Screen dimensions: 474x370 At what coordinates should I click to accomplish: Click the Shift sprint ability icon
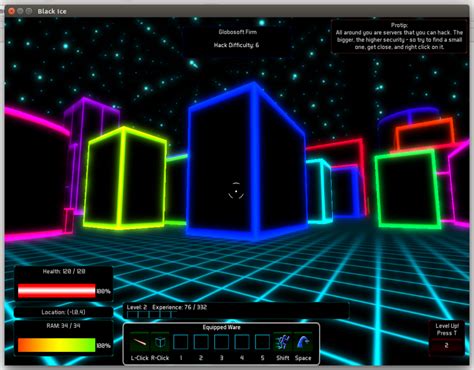tap(282, 342)
